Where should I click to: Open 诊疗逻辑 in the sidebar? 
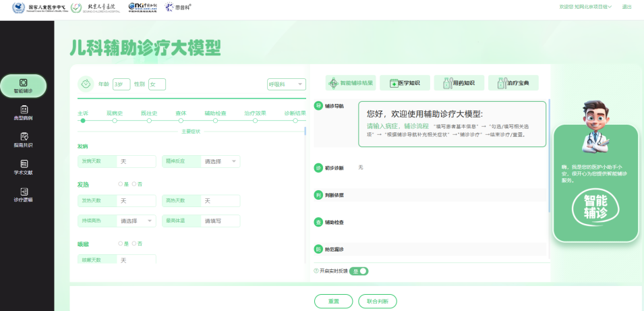click(23, 195)
